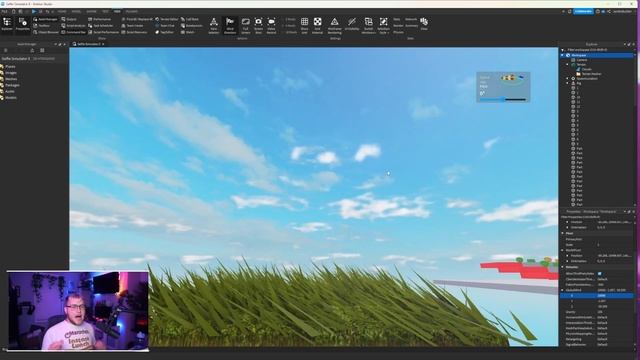
Task: Open the Object Browser
Action: pyautogui.click(x=46, y=32)
